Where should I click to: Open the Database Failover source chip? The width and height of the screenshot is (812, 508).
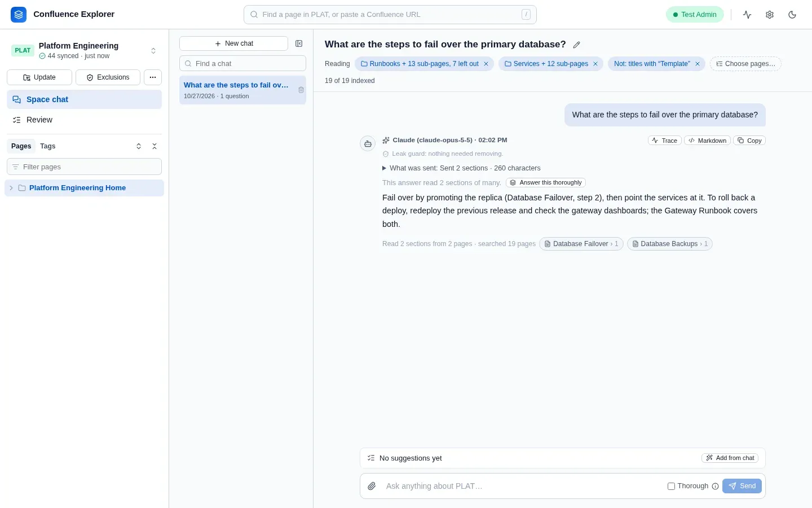pos(581,244)
